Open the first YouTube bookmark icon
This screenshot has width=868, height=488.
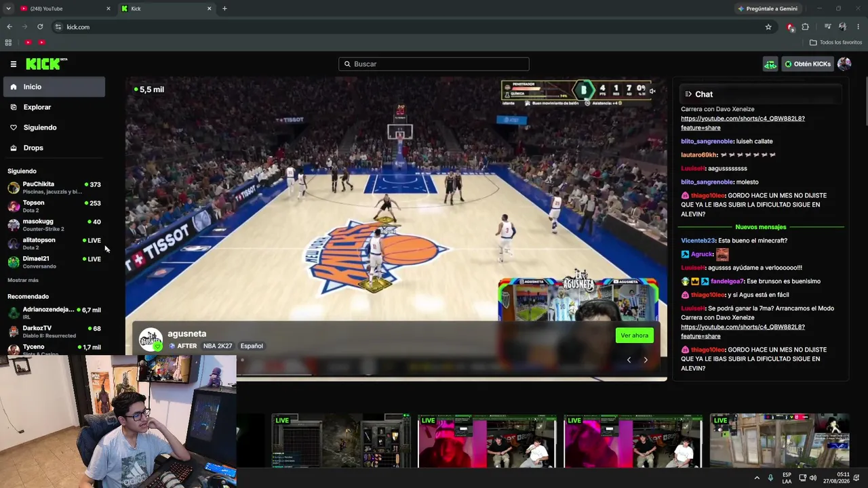tap(28, 43)
